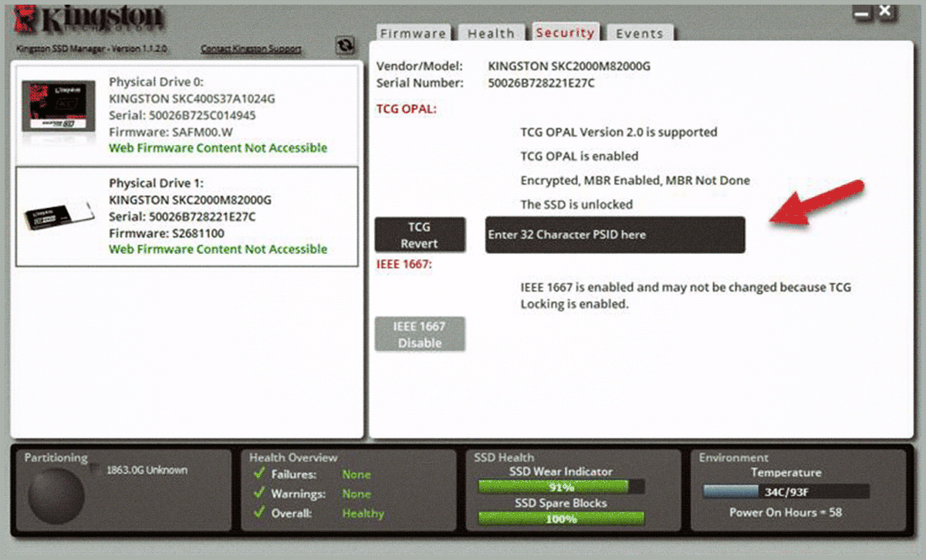Click the Warnings green checkmark
This screenshot has height=560, width=926.
point(258,494)
